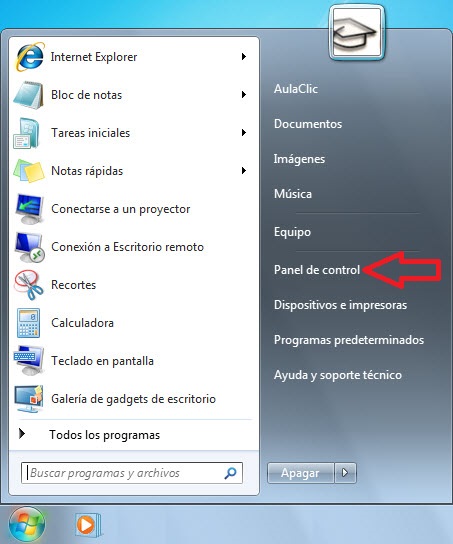Expand Tareas iniciales submenu arrow
Viewport: 453px width, 544px height.
tap(244, 133)
